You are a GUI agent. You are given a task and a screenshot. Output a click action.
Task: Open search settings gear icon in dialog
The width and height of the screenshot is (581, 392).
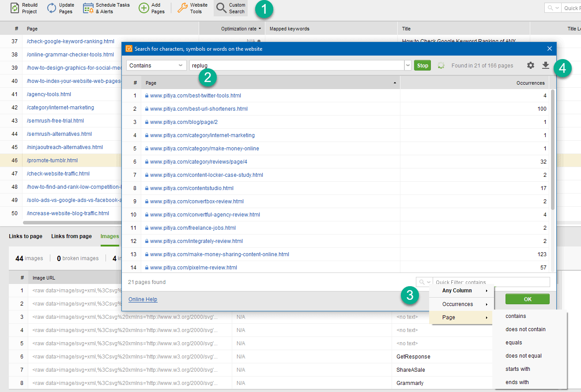531,65
